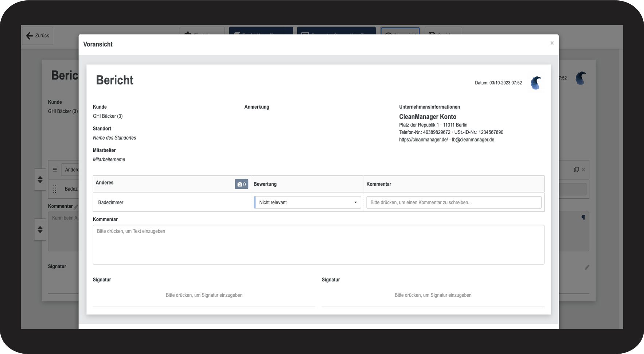Click the pencil icon next to the Kommentar label
Viewport: 644px width, 354px height.
pyautogui.click(x=76, y=207)
